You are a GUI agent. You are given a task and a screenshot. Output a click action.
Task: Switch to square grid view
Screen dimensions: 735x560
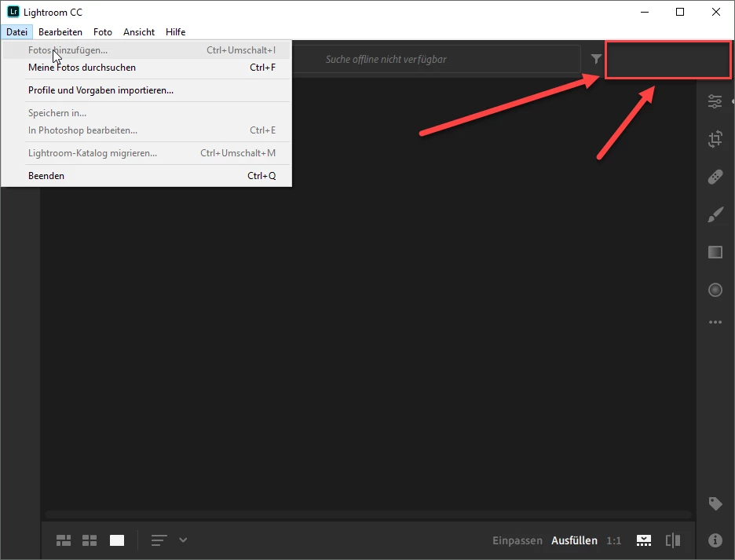tap(90, 540)
